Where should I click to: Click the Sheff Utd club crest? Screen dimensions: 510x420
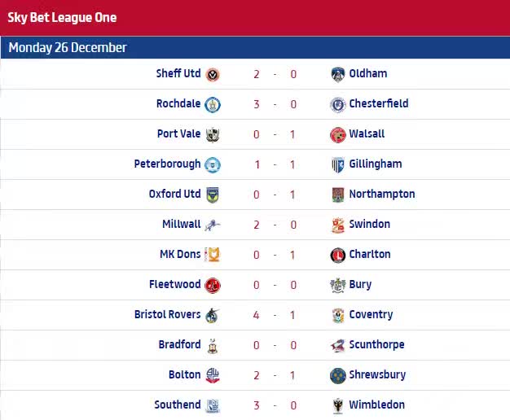tap(213, 75)
